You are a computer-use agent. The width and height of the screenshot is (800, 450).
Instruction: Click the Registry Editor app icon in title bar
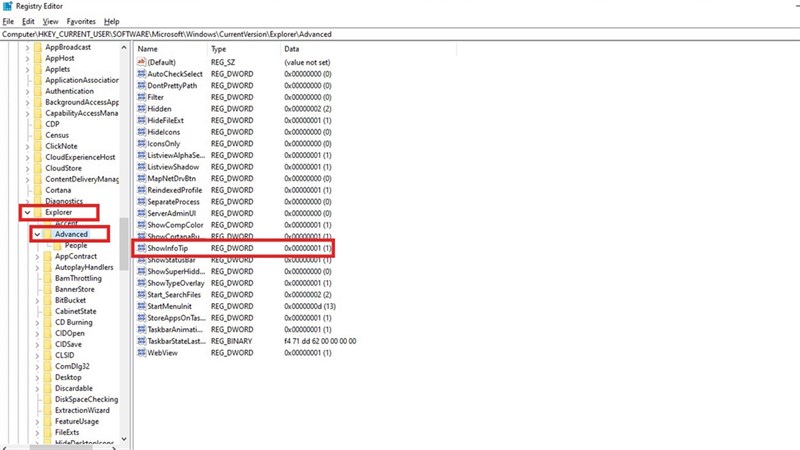click(x=7, y=6)
